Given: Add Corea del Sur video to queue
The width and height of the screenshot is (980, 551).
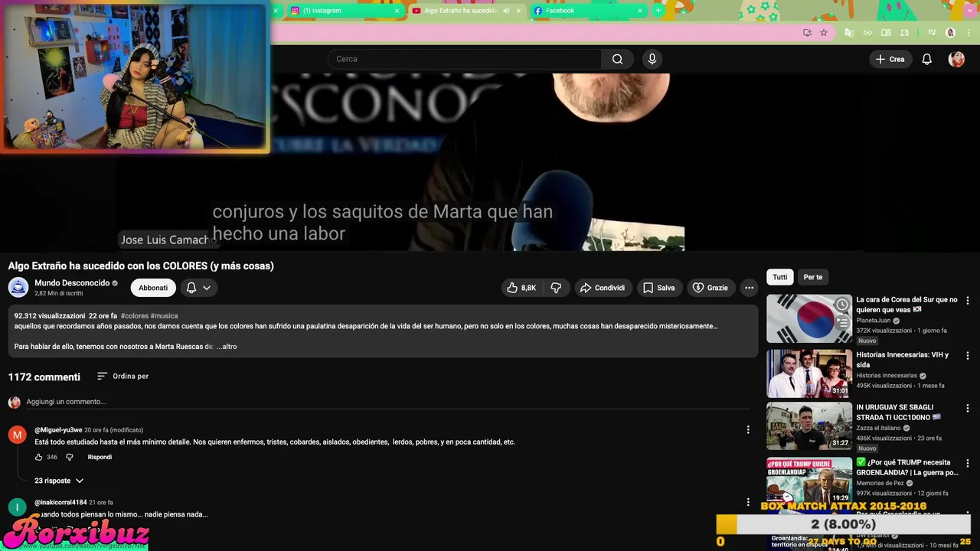Looking at the screenshot, I should [841, 322].
